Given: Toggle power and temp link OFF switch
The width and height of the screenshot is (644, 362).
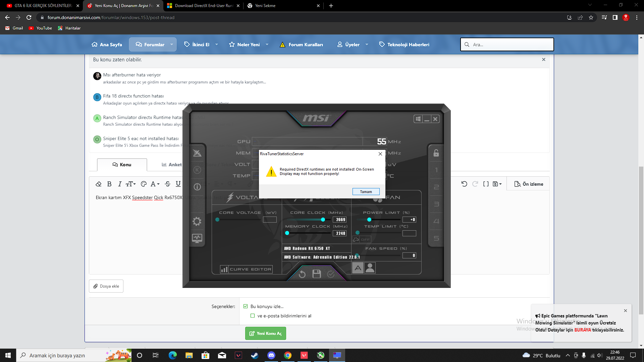Looking at the screenshot, I should 362,239.
